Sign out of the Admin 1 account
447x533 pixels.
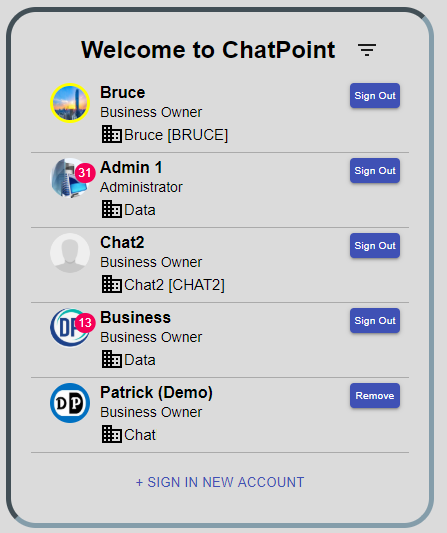[375, 171]
